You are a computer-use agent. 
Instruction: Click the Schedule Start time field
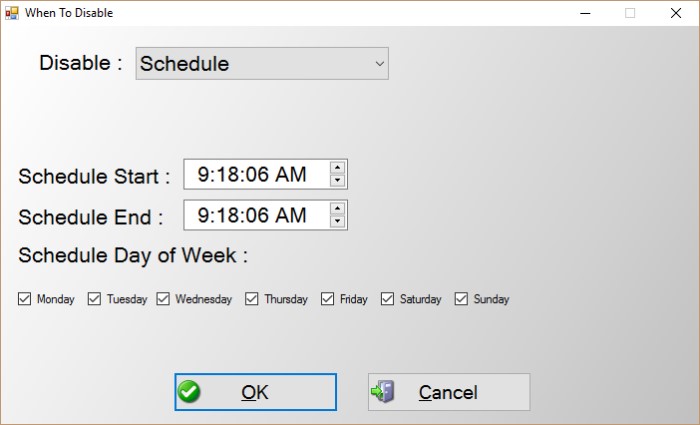coord(255,174)
